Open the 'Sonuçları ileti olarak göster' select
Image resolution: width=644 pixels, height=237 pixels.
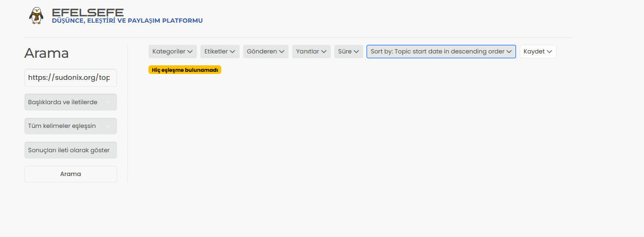[x=70, y=150]
